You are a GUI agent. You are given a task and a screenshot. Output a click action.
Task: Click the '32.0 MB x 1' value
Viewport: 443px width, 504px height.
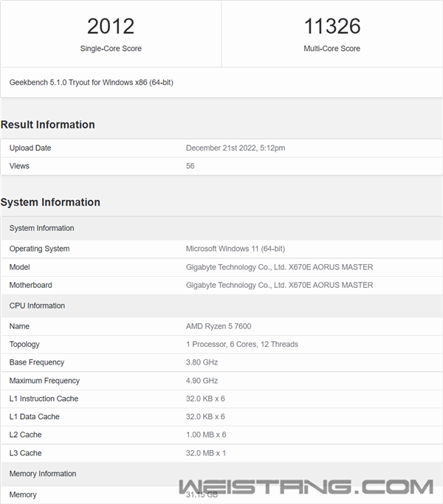pyautogui.click(x=206, y=453)
